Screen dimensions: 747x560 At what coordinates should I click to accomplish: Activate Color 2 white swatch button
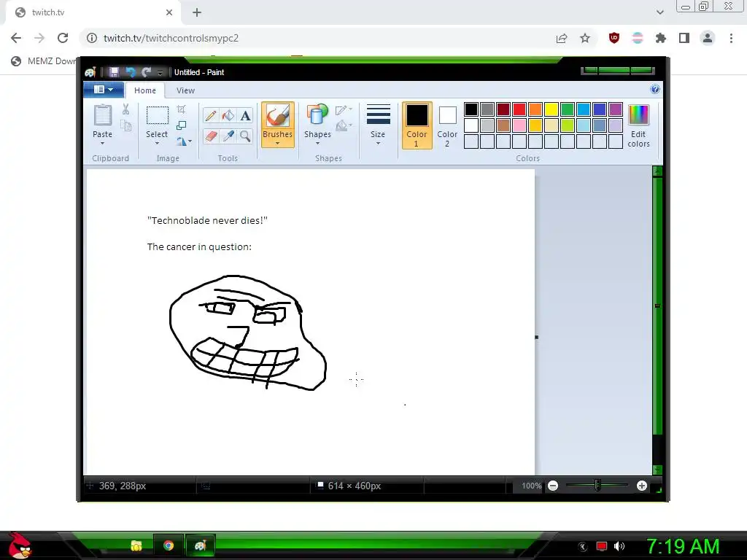pos(447,125)
